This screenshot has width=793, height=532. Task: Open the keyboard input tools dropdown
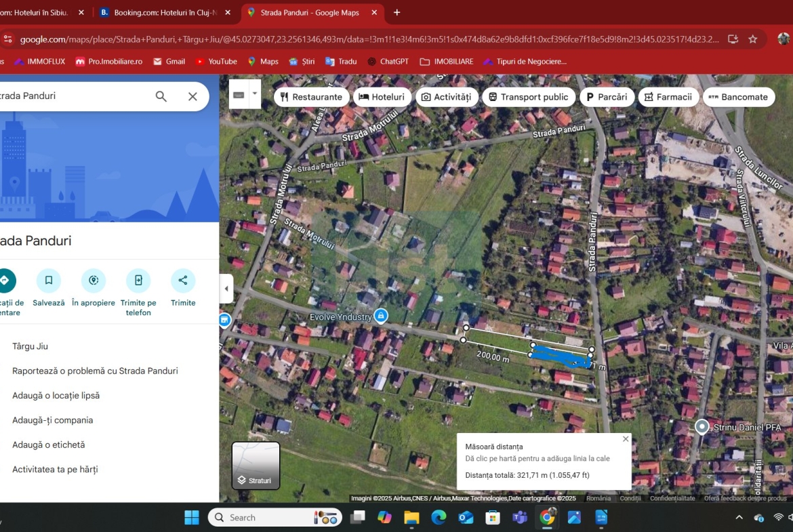coord(255,94)
